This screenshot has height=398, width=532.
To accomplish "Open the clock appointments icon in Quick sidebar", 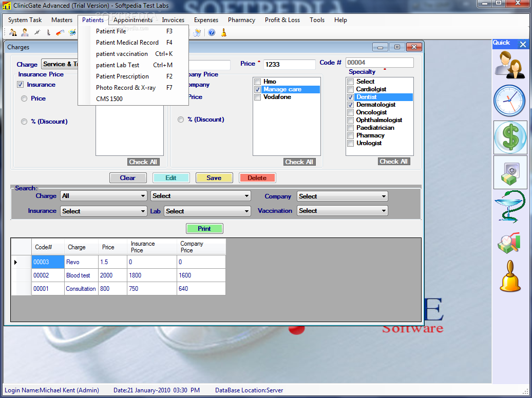I will 509,101.
